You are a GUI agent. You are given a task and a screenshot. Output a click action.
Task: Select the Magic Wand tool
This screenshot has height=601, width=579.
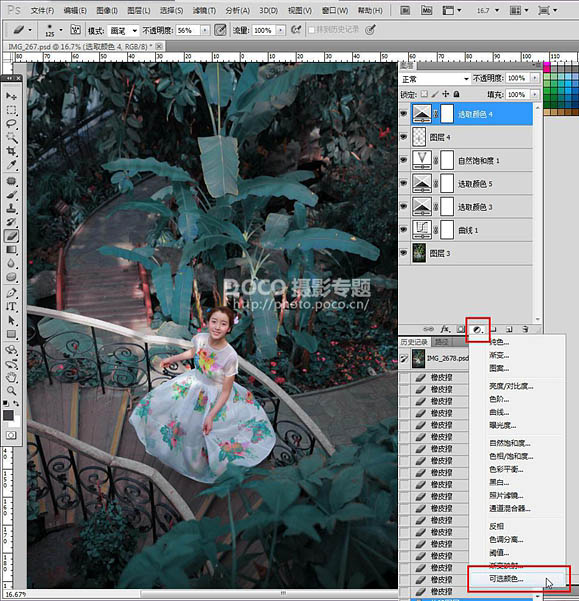(x=11, y=137)
